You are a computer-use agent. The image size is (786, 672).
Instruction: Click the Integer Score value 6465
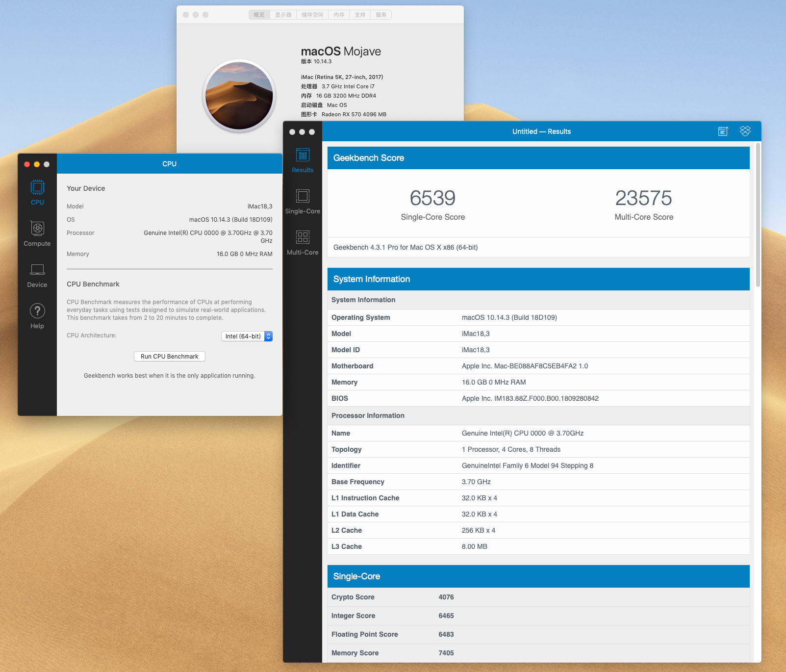click(446, 616)
